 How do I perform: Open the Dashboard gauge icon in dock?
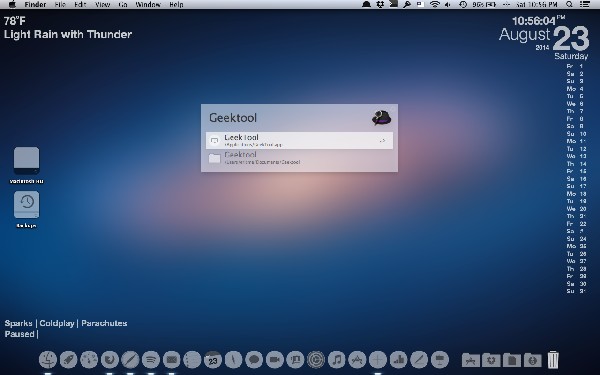point(89,360)
